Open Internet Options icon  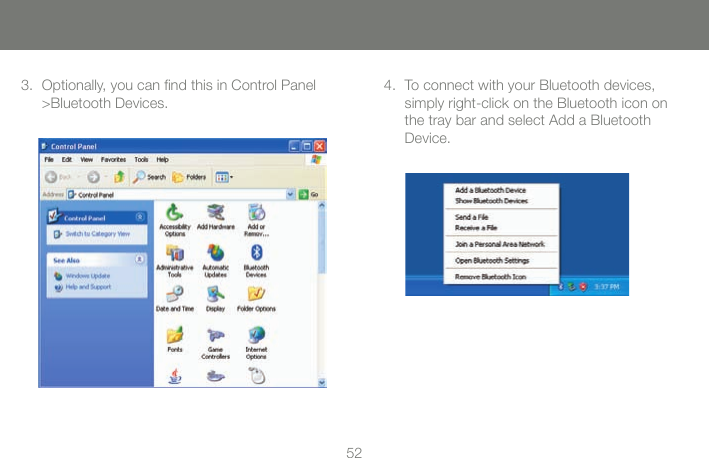click(x=256, y=343)
